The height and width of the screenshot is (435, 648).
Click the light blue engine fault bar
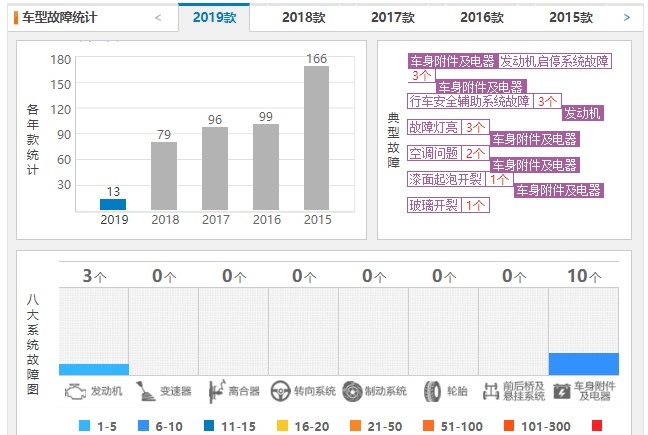tap(94, 369)
